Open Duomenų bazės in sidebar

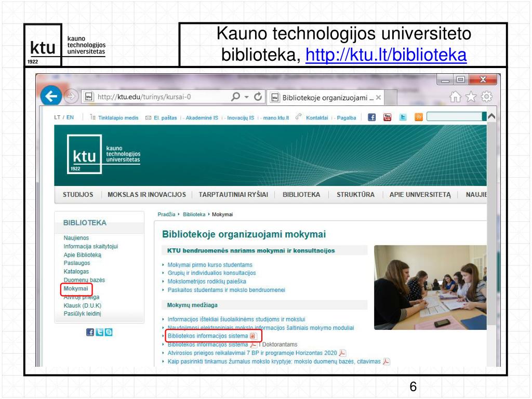84,280
